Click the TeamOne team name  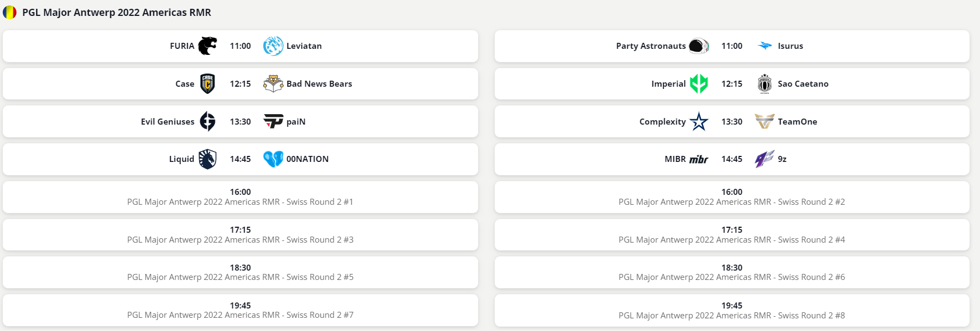(x=797, y=122)
